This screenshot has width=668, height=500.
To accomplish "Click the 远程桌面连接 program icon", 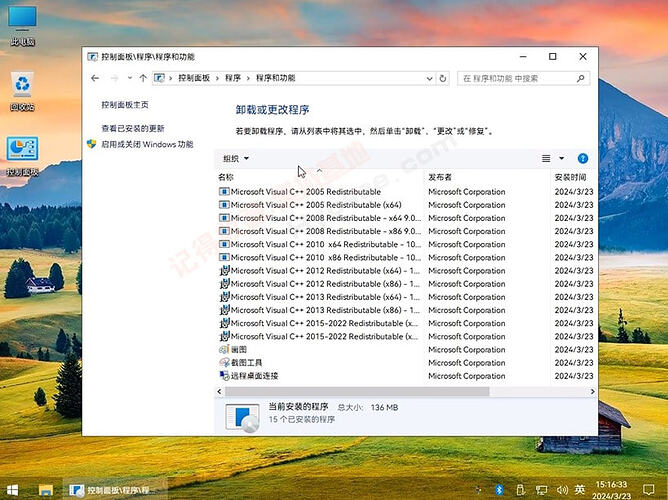I will tap(224, 376).
